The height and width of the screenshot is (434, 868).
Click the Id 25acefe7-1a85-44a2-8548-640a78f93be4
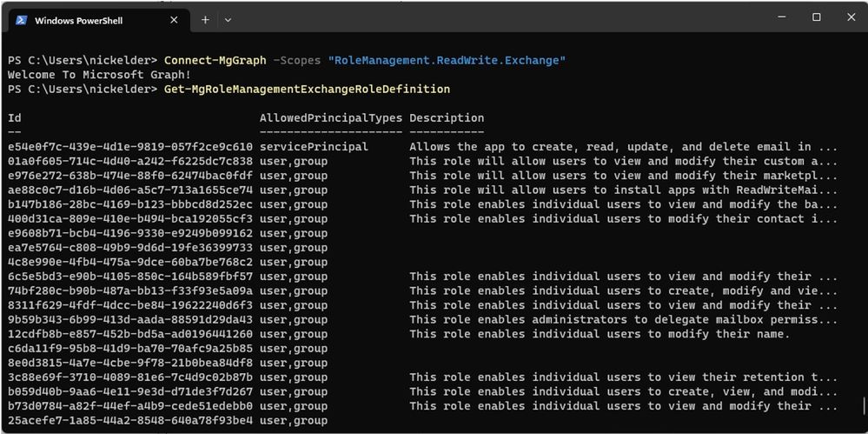point(130,421)
